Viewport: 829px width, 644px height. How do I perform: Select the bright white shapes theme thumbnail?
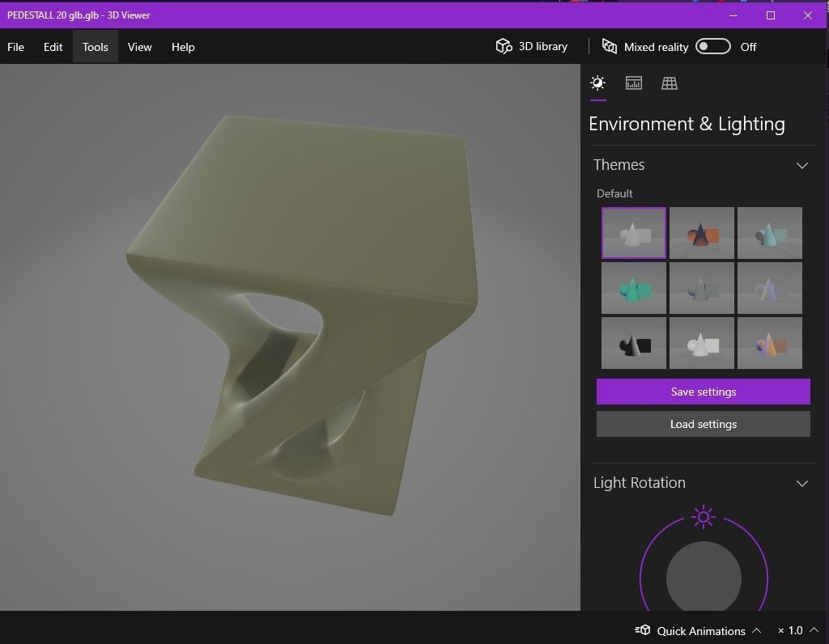tap(702, 343)
